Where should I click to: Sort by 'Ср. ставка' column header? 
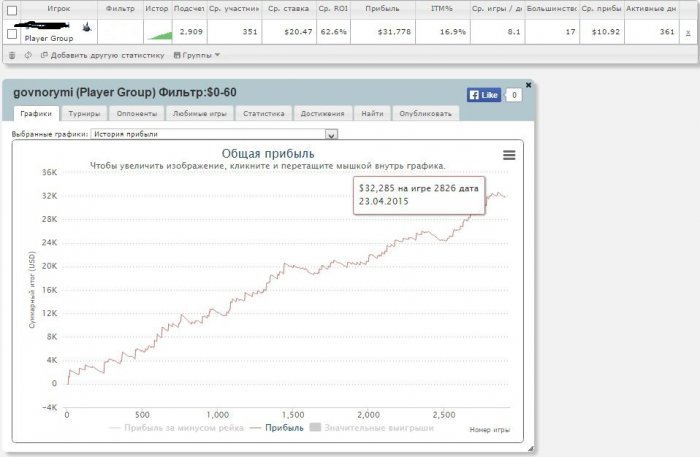288,8
